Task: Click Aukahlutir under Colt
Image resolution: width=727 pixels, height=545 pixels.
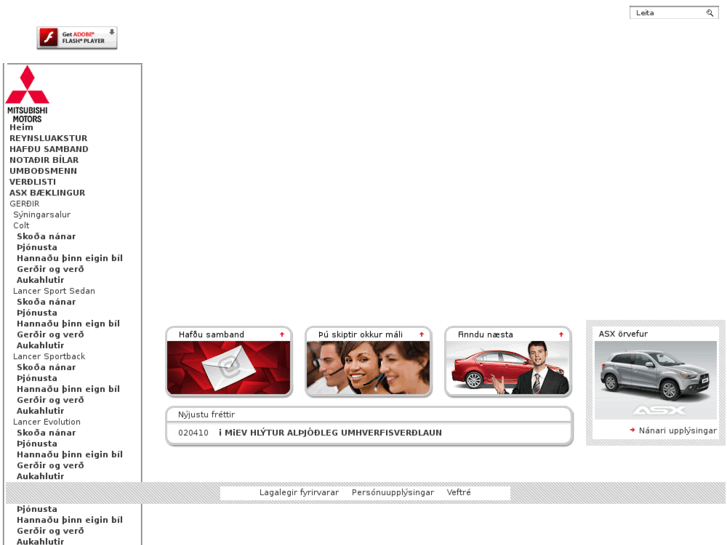Action: [40, 280]
